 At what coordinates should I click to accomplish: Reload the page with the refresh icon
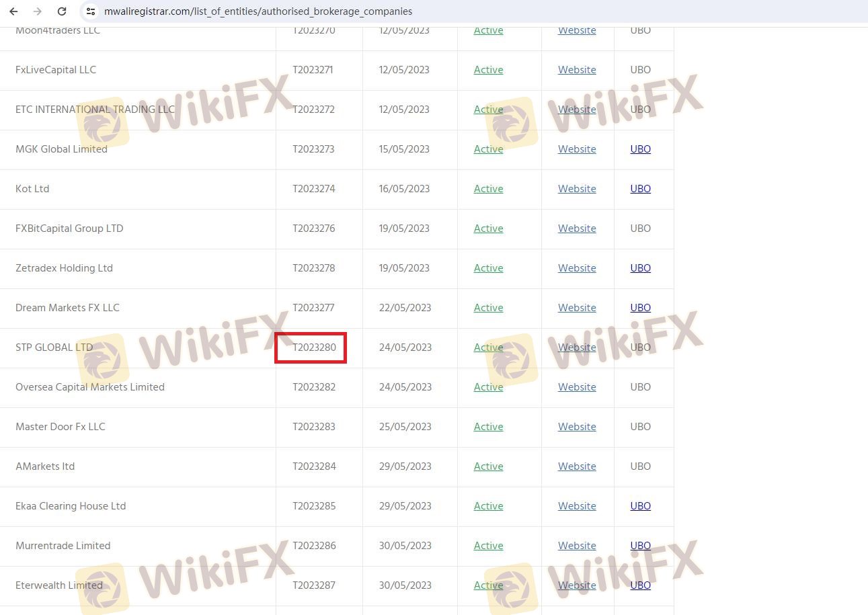click(62, 11)
